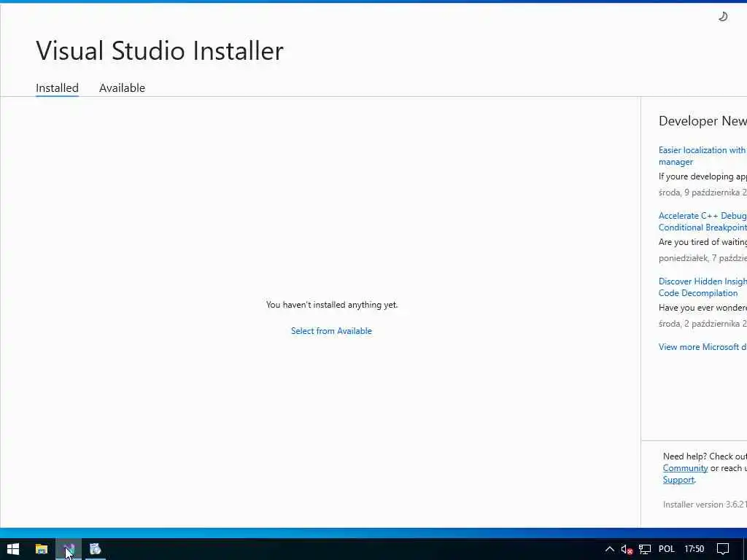Screen dimensions: 747x560
Task: Click the installer package taskbar icon
Action: [x=96, y=550]
